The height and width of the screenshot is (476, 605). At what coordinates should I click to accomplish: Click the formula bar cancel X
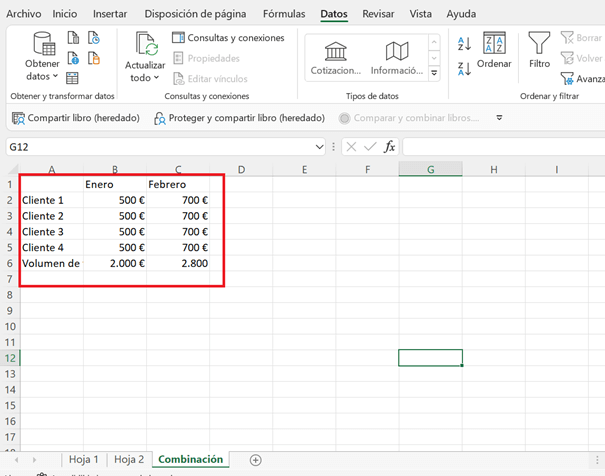pyautogui.click(x=351, y=147)
